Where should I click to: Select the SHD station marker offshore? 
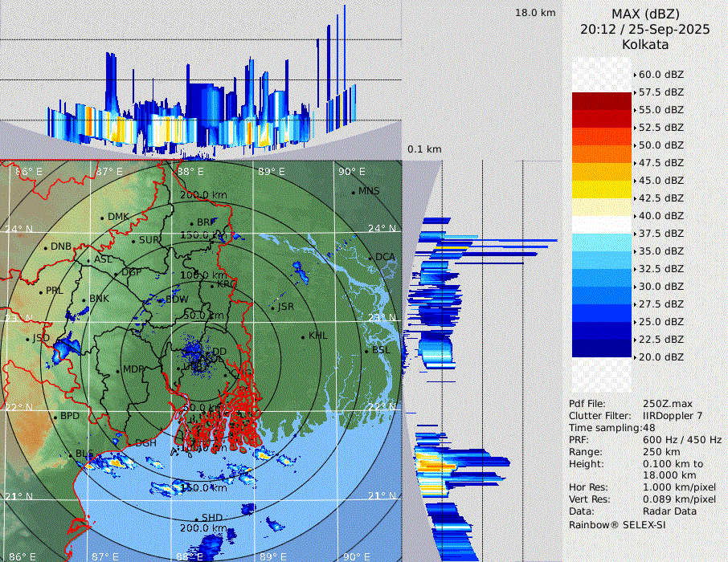click(198, 518)
